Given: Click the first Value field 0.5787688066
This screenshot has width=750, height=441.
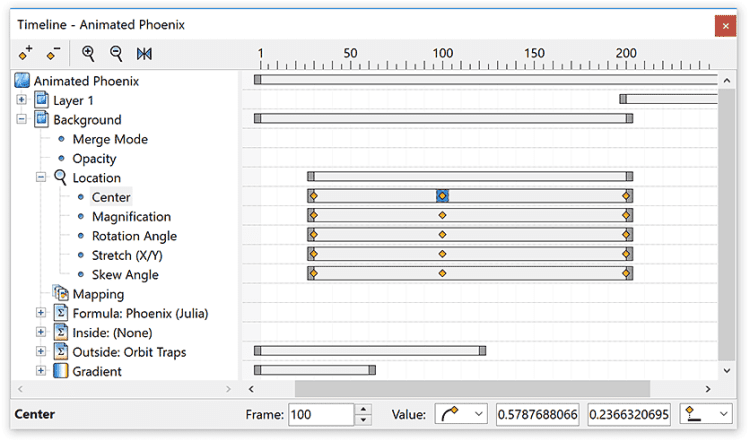Looking at the screenshot, I should [x=538, y=414].
